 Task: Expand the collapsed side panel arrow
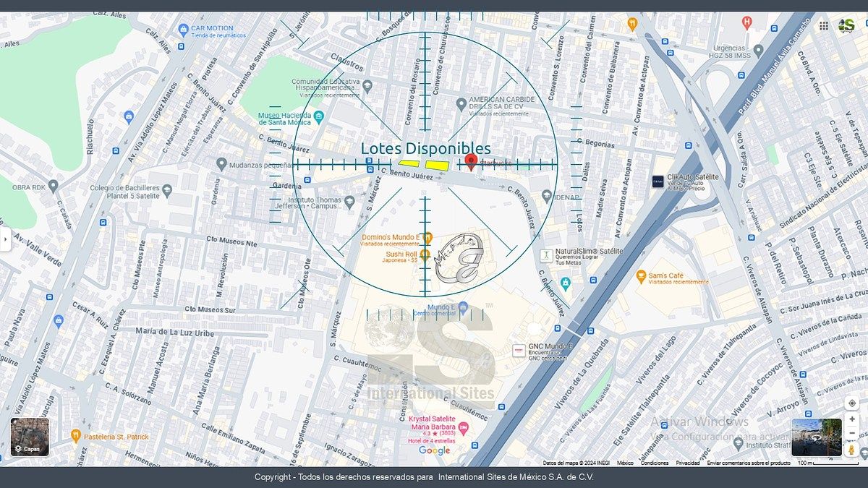(x=5, y=239)
